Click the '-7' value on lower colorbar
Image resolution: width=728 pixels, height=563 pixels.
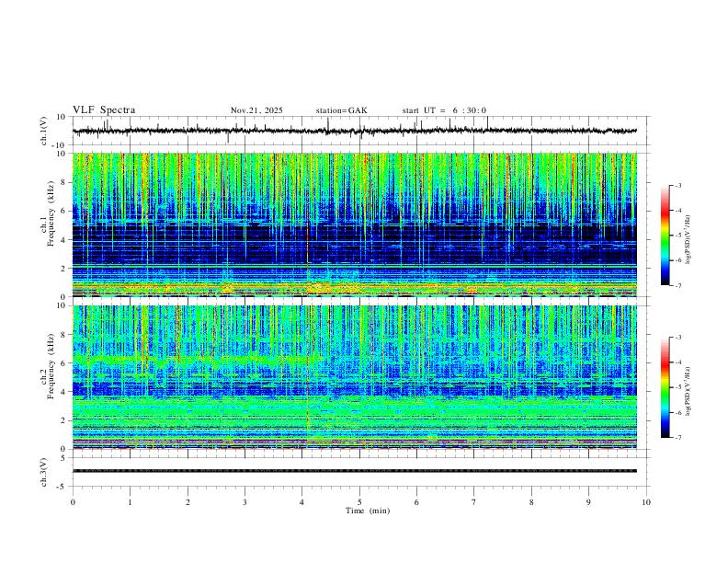click(677, 438)
